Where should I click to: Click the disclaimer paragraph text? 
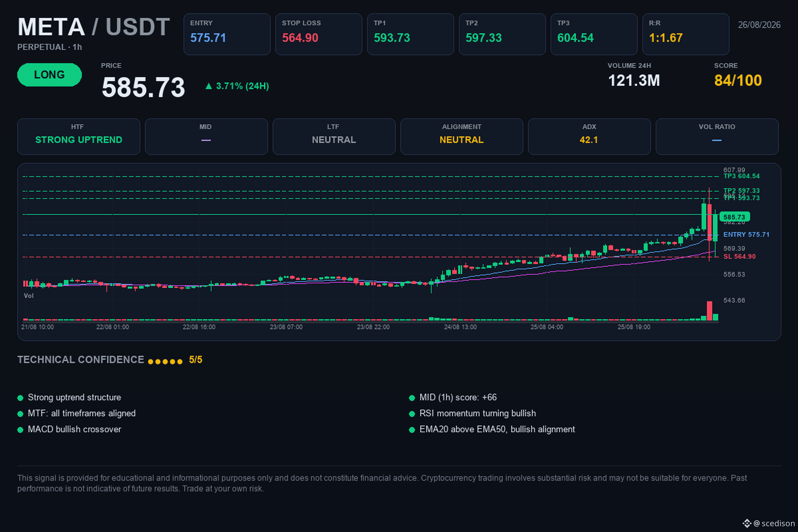382,483
